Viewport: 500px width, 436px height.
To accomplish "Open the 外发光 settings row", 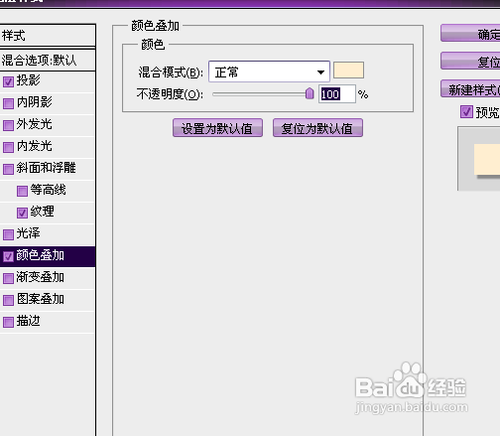I will [x=47, y=125].
